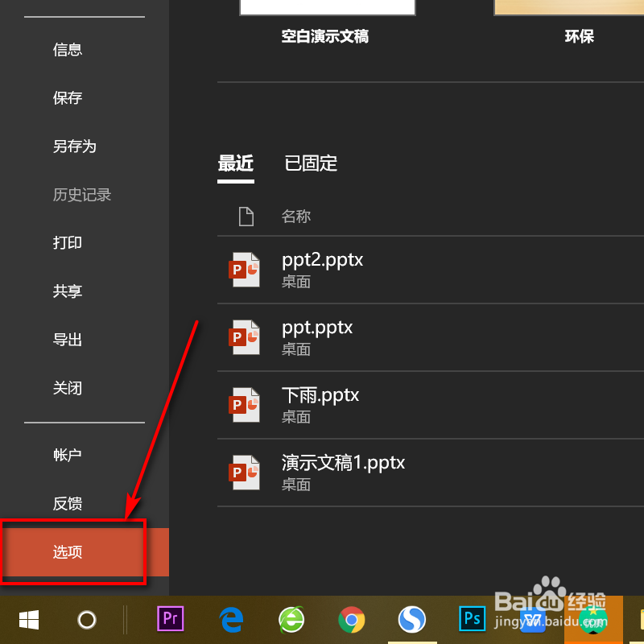Click the 名称 column header
The image size is (644, 644).
(x=295, y=217)
